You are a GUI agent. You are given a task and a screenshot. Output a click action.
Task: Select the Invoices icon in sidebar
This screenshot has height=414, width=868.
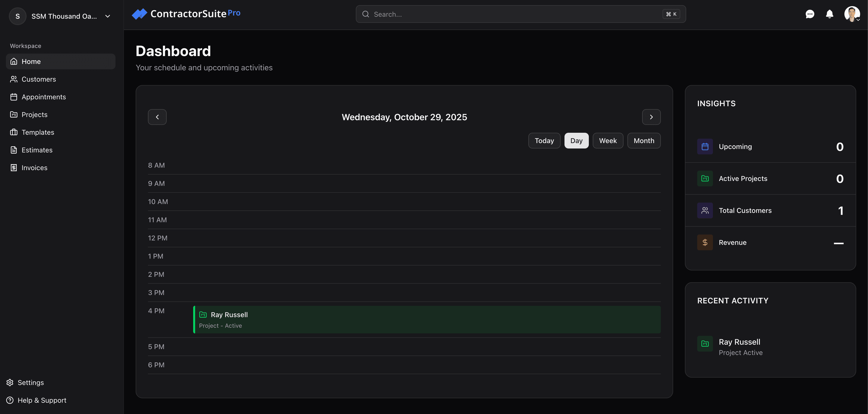(14, 168)
